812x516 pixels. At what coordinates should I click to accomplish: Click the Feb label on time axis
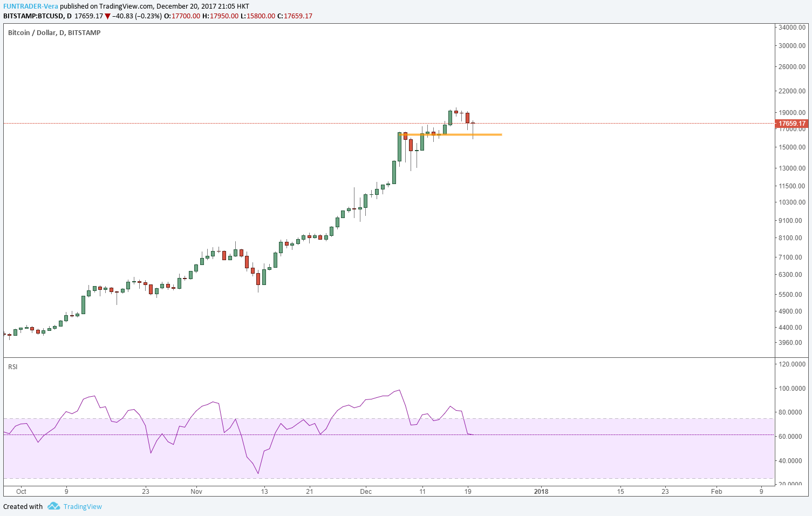pyautogui.click(x=717, y=491)
